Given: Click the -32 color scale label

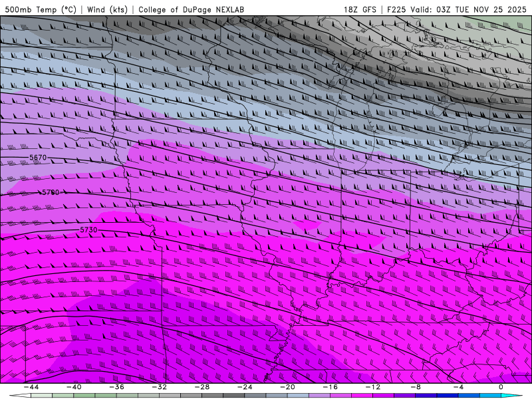Looking at the screenshot, I should tap(159, 387).
